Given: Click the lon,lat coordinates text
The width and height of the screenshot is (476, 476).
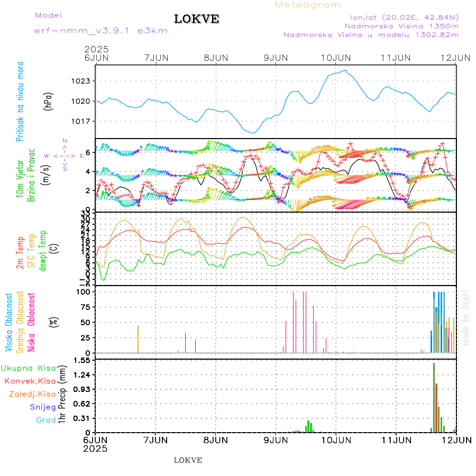Looking at the screenshot, I should pos(400,17).
